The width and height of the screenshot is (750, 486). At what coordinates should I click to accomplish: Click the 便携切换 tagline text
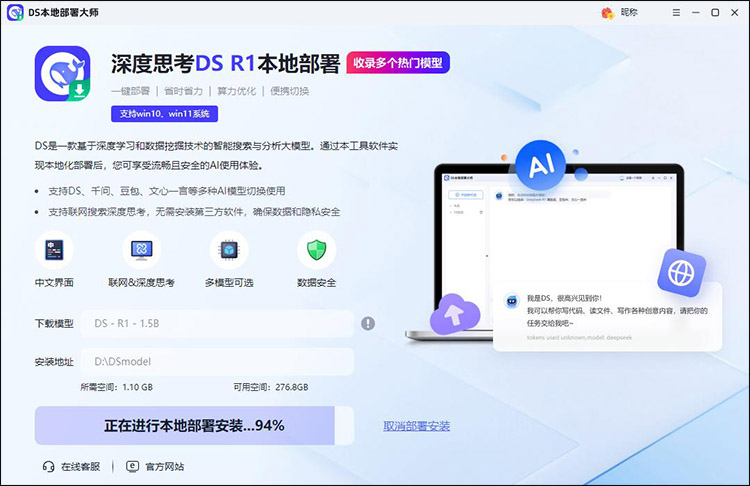289,91
